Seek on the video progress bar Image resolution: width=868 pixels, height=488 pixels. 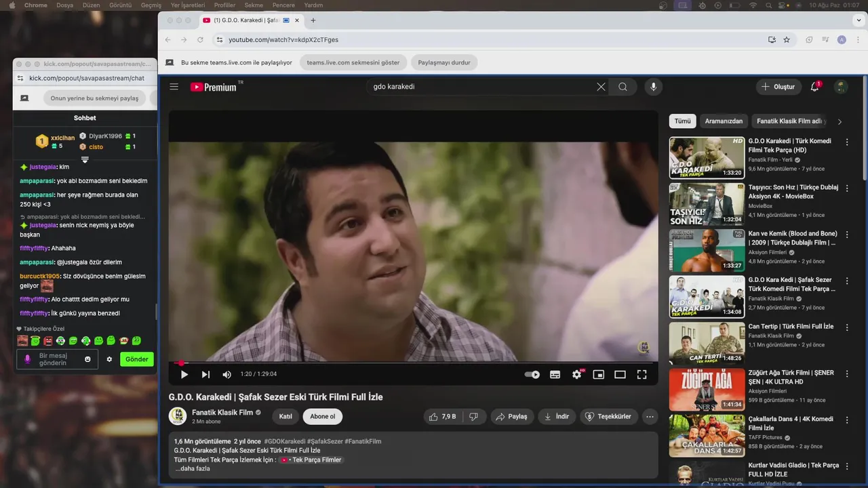point(413,363)
